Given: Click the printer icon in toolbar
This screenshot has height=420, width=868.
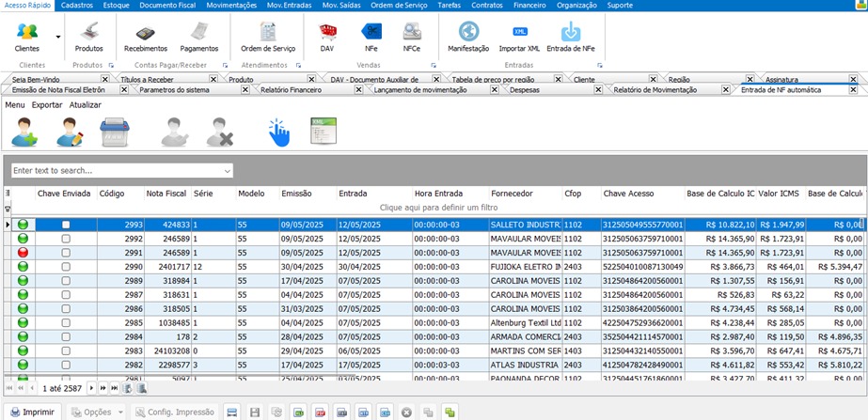Looking at the screenshot, I should [x=115, y=132].
